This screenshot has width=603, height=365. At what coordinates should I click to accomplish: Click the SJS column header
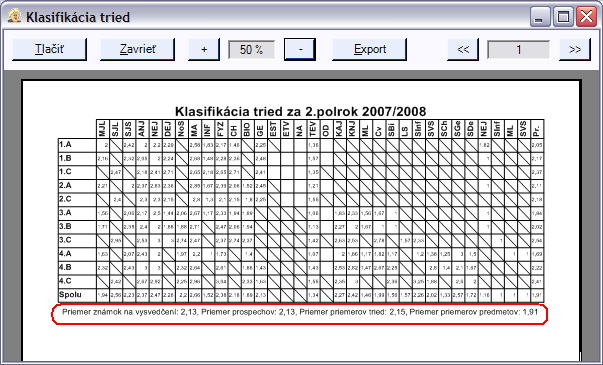point(129,129)
